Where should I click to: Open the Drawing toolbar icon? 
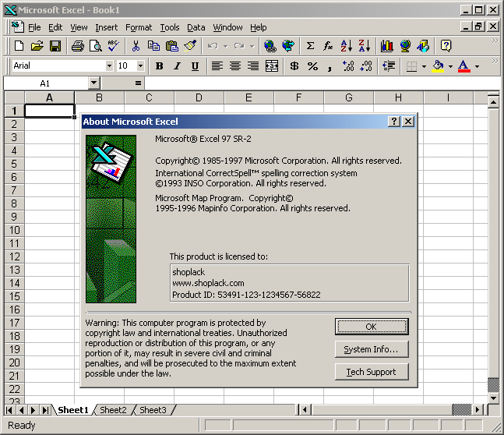point(423,46)
